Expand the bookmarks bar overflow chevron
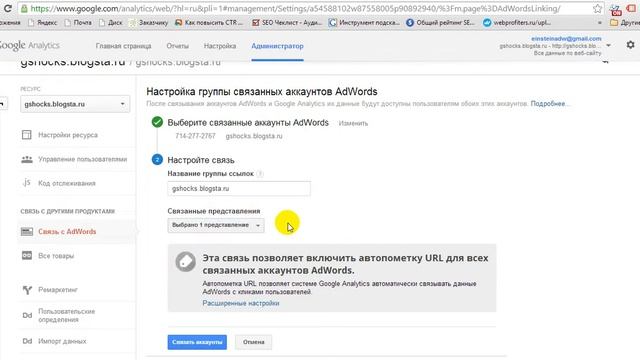Image resolution: width=640 pixels, height=360 pixels. click(600, 23)
